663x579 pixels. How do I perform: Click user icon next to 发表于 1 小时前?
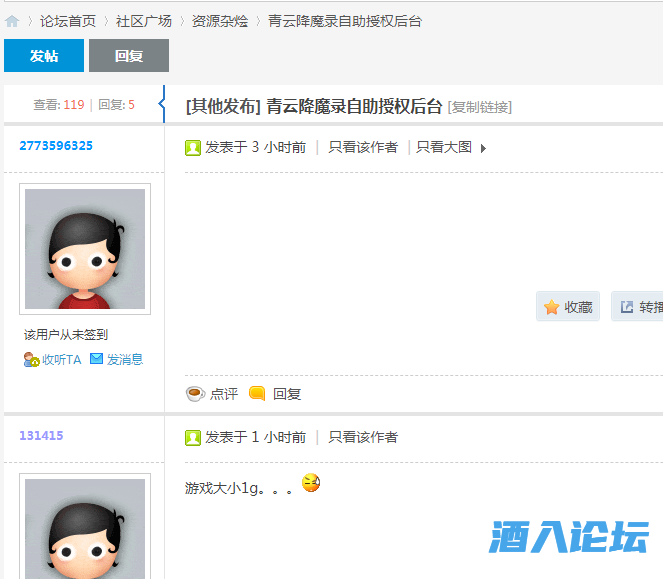coord(193,438)
